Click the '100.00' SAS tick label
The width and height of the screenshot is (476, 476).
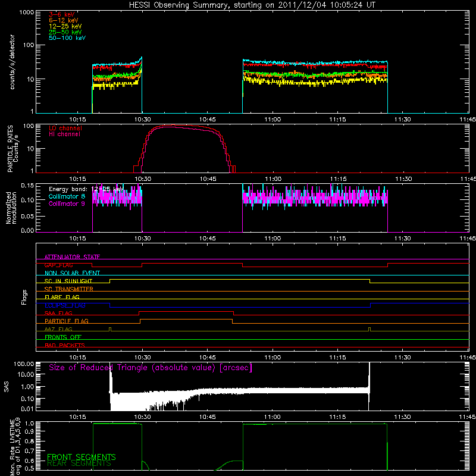24,364
